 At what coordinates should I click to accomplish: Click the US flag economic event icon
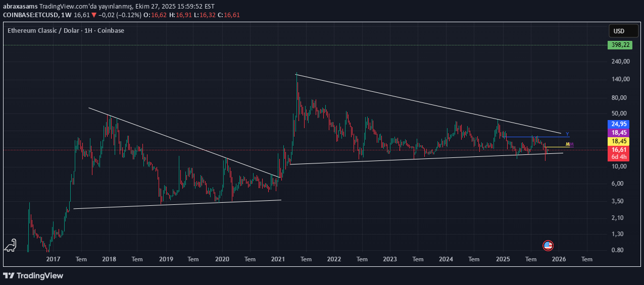[x=548, y=246]
